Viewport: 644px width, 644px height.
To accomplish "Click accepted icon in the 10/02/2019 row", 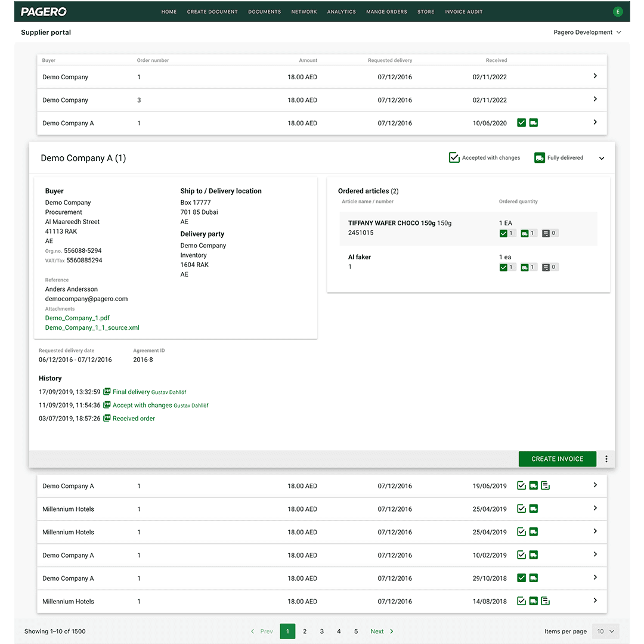I will point(521,555).
